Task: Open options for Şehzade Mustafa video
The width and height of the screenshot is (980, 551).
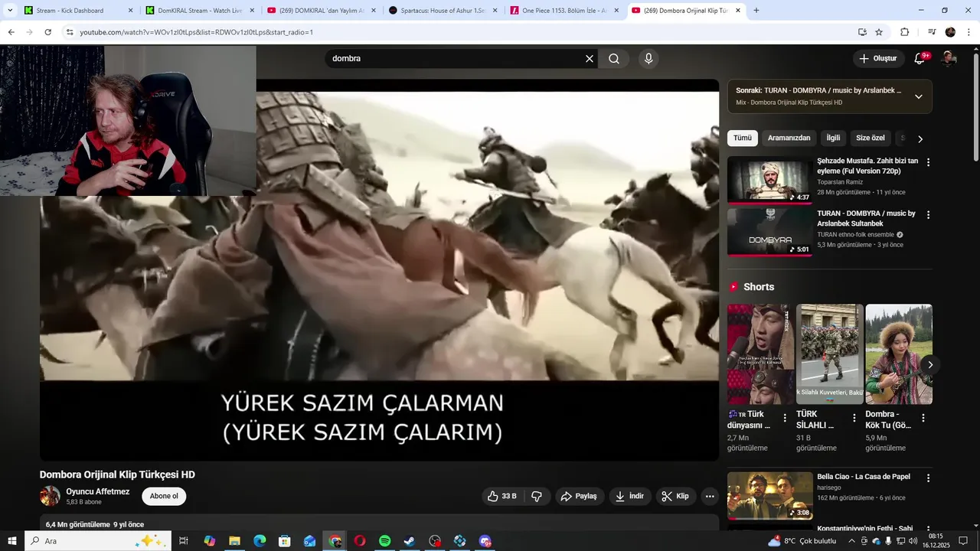Action: pos(928,162)
